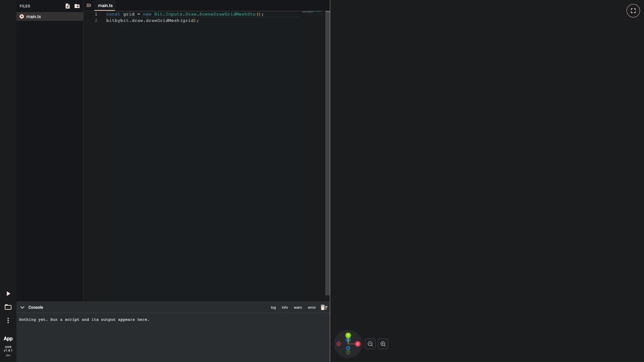Clear the console output
The image size is (644, 362).
click(324, 308)
